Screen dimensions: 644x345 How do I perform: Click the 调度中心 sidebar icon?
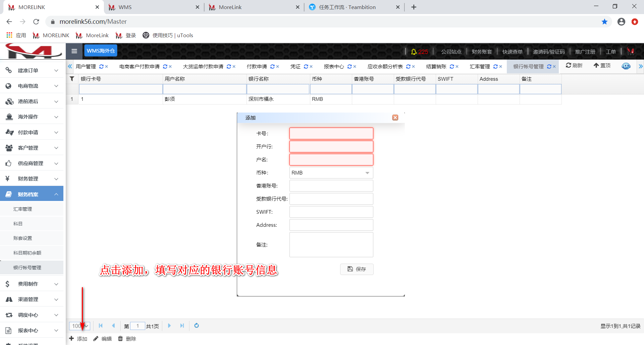click(9, 315)
